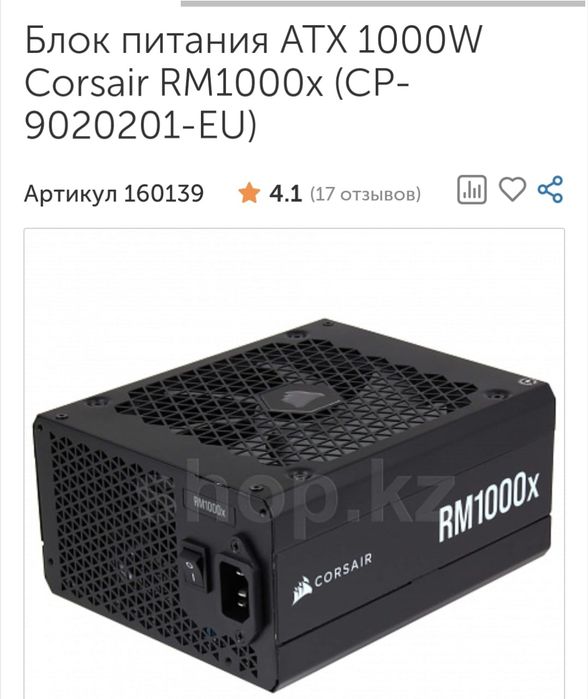
Task: Click the small RM1000x sticker above switch
Action: point(209,506)
